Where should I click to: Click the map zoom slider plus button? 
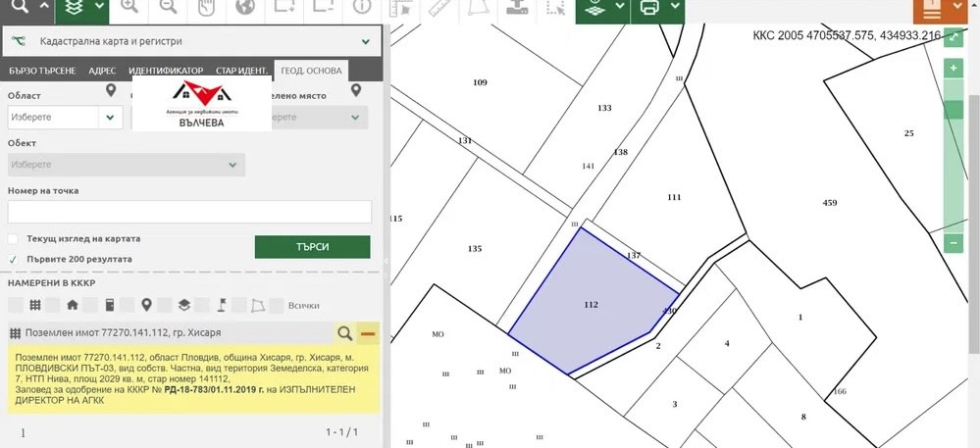coord(953,69)
